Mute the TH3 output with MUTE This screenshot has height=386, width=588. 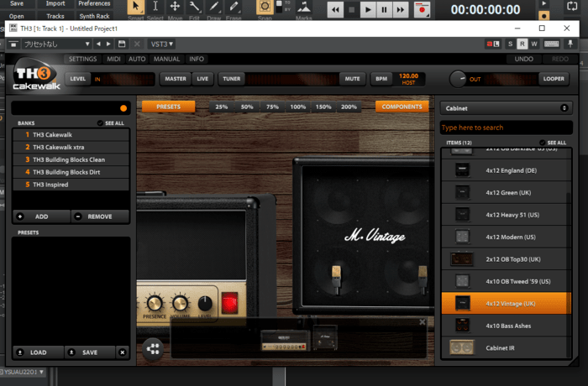[x=352, y=78]
